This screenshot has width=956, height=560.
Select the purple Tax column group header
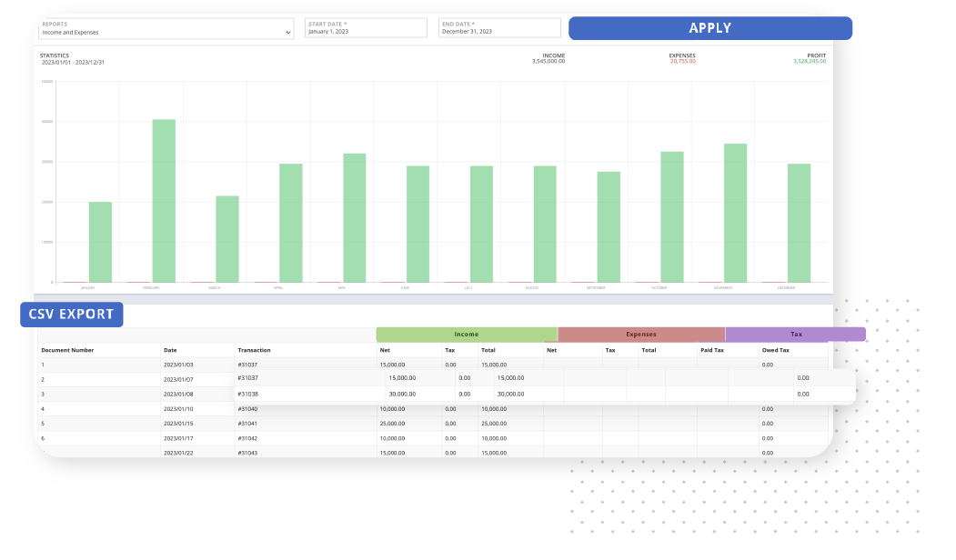(795, 335)
